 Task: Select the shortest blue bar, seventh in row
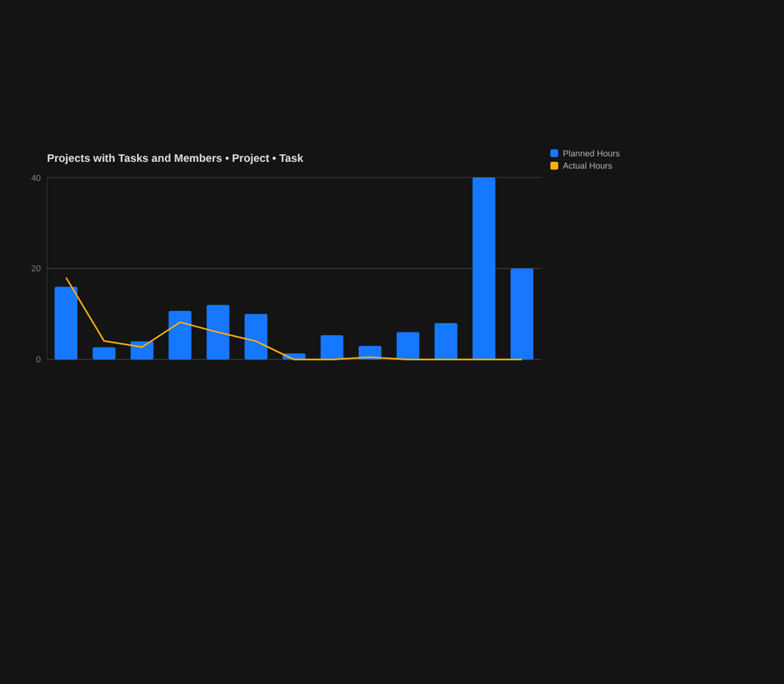[x=294, y=356]
